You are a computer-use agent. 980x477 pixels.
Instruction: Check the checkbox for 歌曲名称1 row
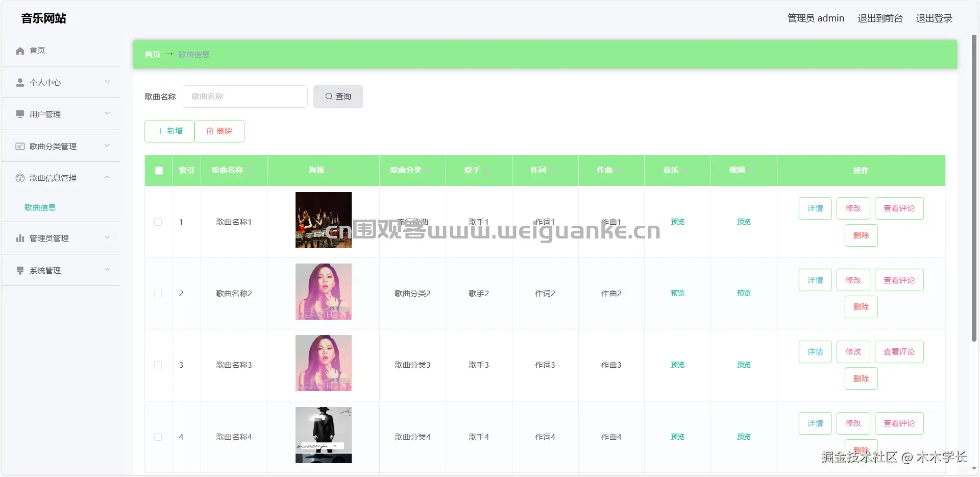(158, 222)
